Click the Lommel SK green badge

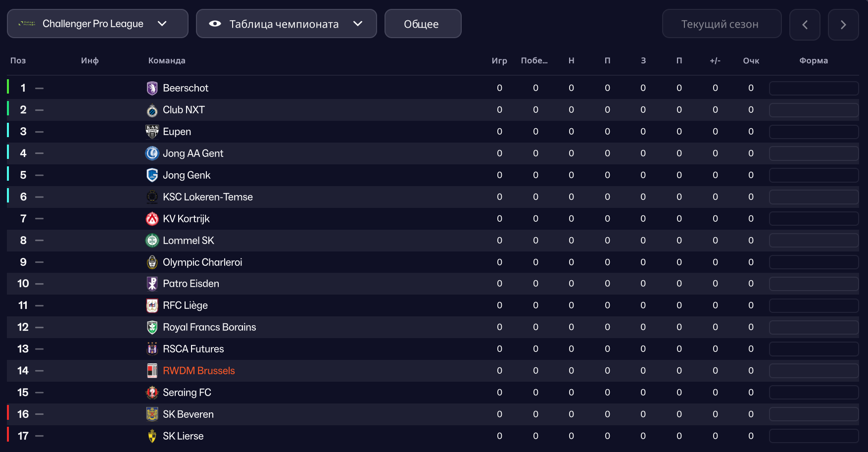tap(152, 241)
